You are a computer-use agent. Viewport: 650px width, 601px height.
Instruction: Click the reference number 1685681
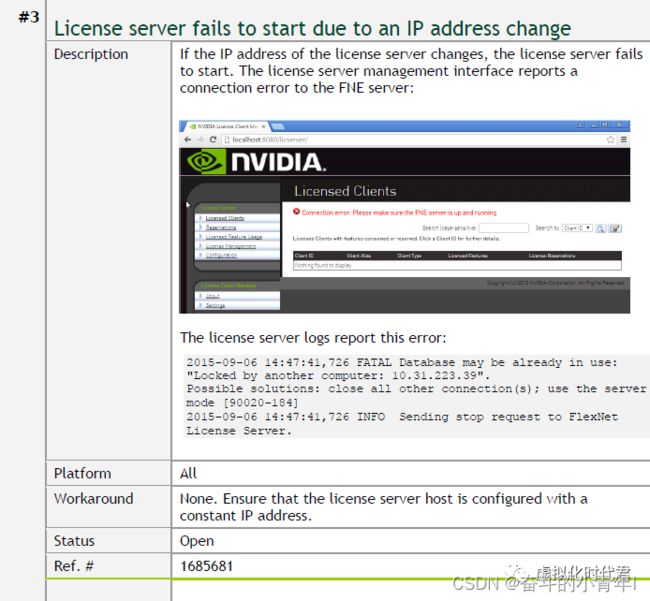(x=206, y=566)
